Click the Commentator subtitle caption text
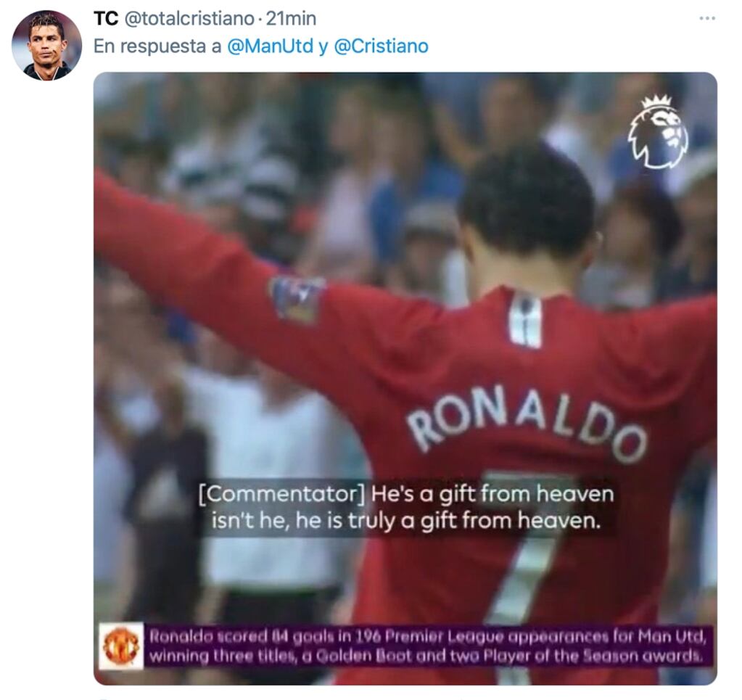The height and width of the screenshot is (700, 742). point(406,507)
